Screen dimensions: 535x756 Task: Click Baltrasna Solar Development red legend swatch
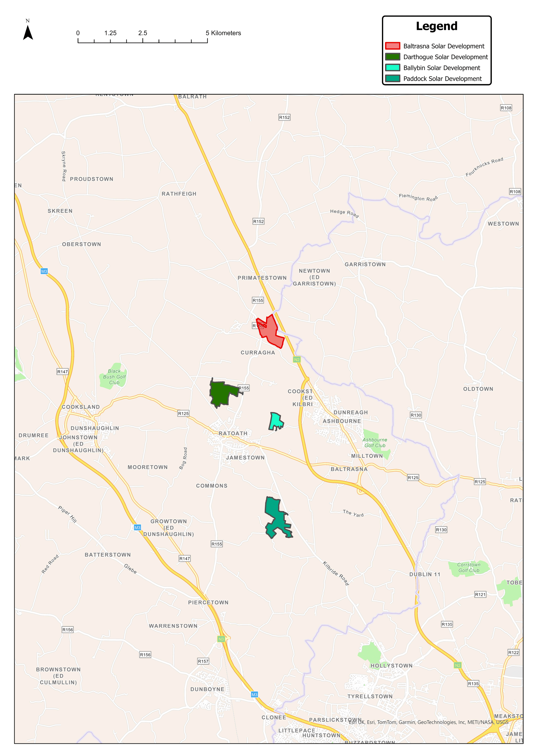[x=393, y=46]
